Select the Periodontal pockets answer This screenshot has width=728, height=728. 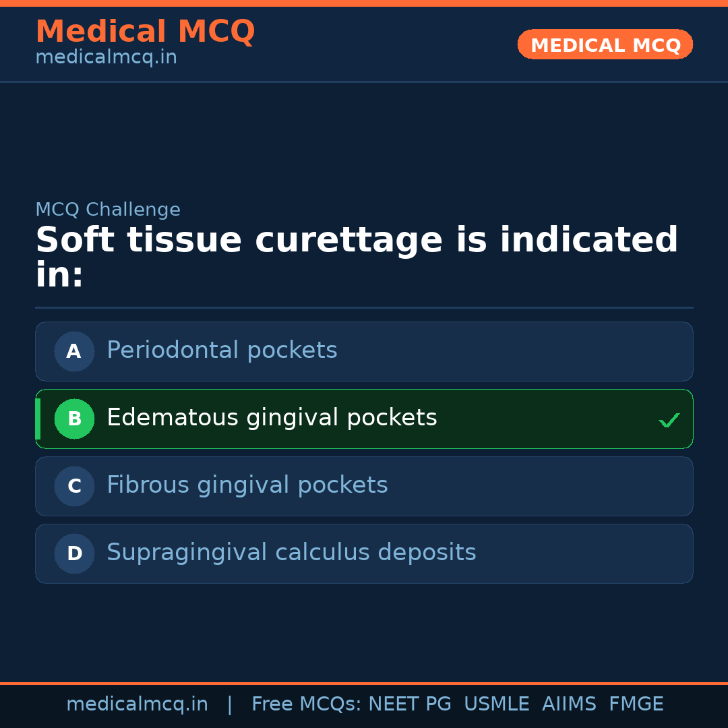click(222, 351)
